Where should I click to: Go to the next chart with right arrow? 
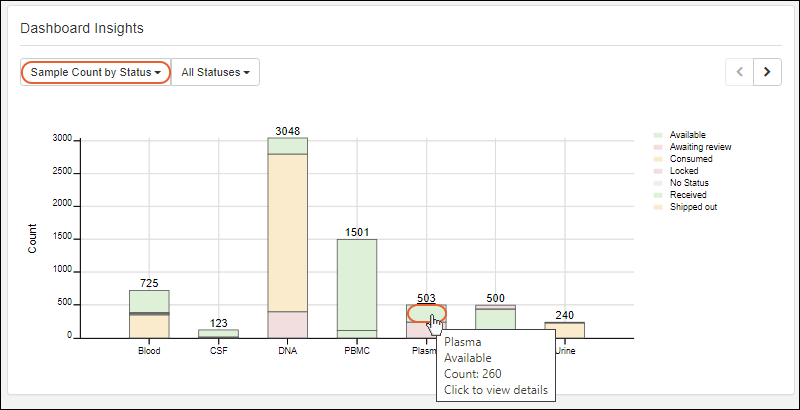coord(767,72)
